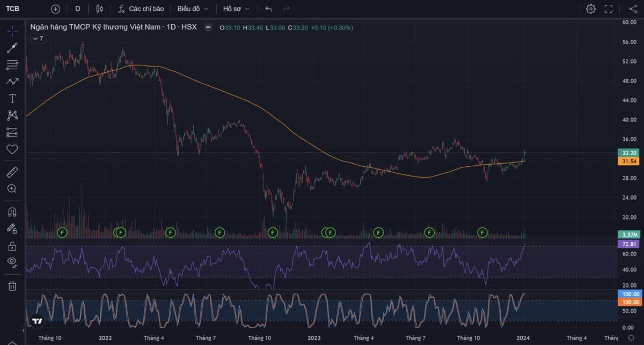The width and height of the screenshot is (644, 345).
Task: Select the crosshair cursor tool
Action: (12, 31)
